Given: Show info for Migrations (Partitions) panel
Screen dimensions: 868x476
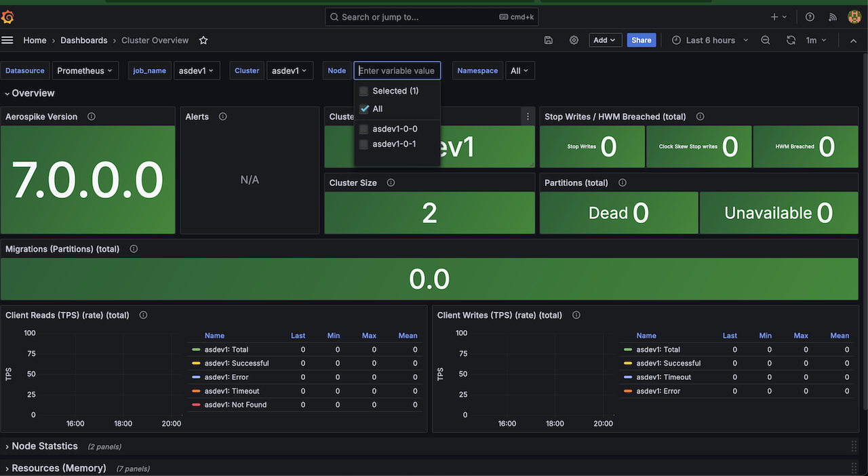Looking at the screenshot, I should click(x=134, y=249).
